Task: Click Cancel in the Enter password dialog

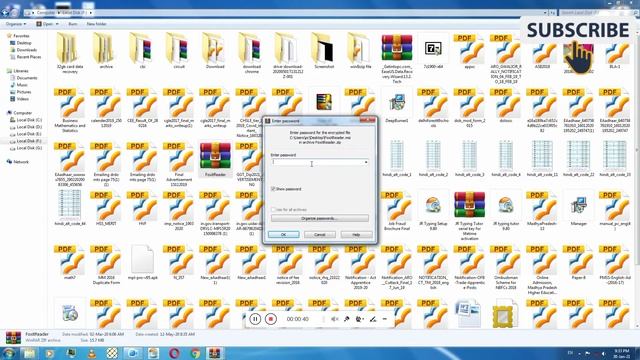Action: pos(320,235)
